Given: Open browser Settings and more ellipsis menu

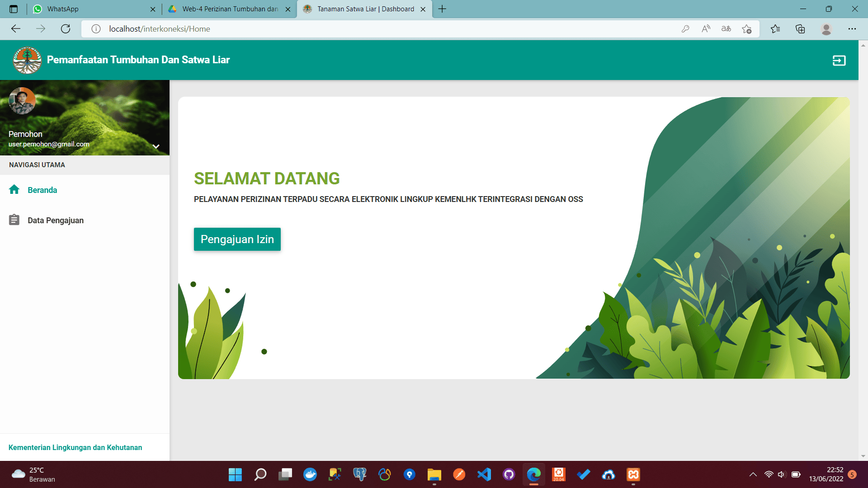Looking at the screenshot, I should point(852,29).
